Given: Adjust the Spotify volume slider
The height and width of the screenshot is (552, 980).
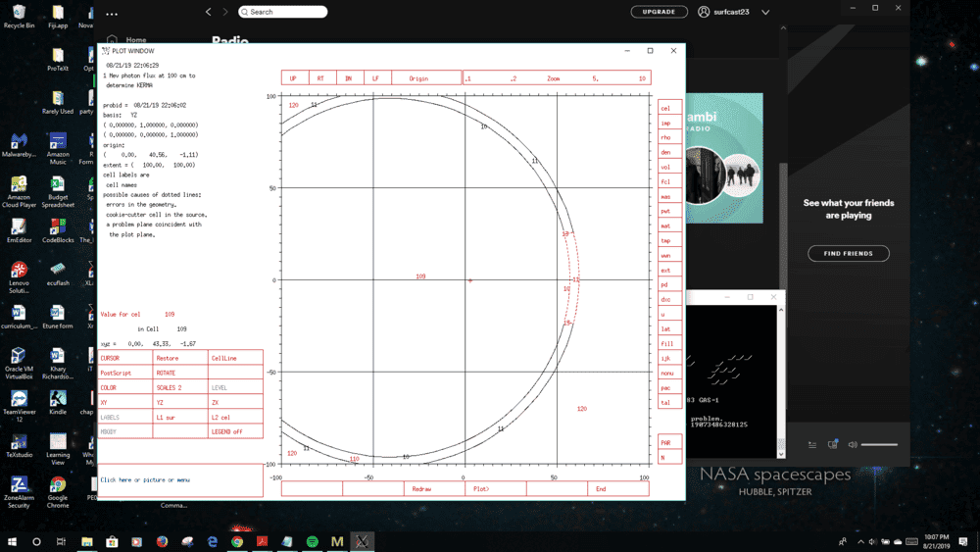Looking at the screenshot, I should click(x=879, y=444).
